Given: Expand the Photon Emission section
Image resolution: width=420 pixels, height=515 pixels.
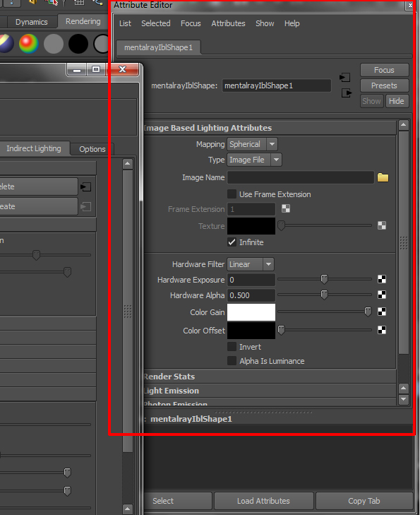Looking at the screenshot, I should point(270,403).
